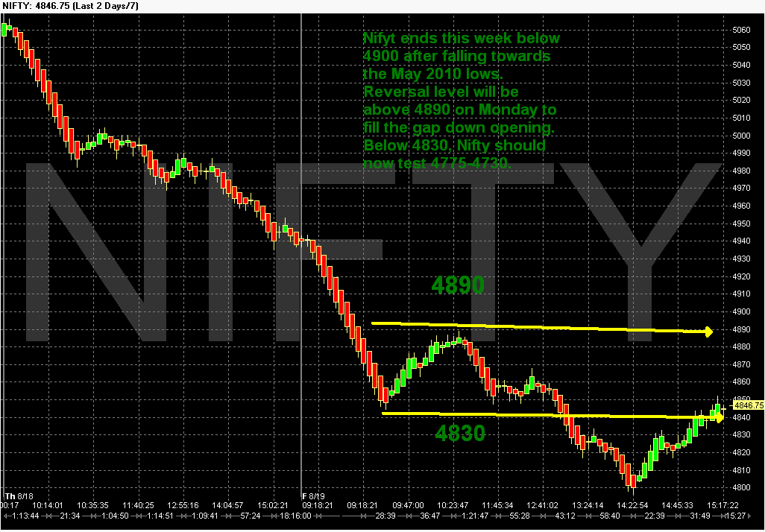Click the 4950 price axis label

[741, 224]
